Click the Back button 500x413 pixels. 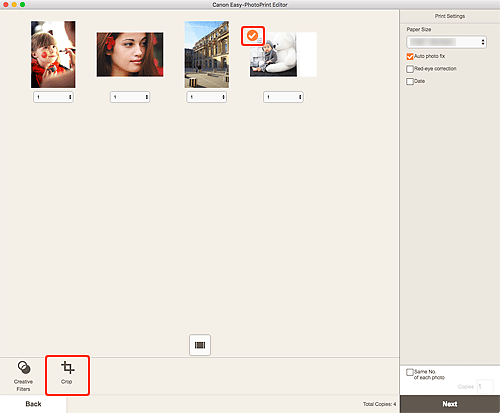[x=33, y=404]
